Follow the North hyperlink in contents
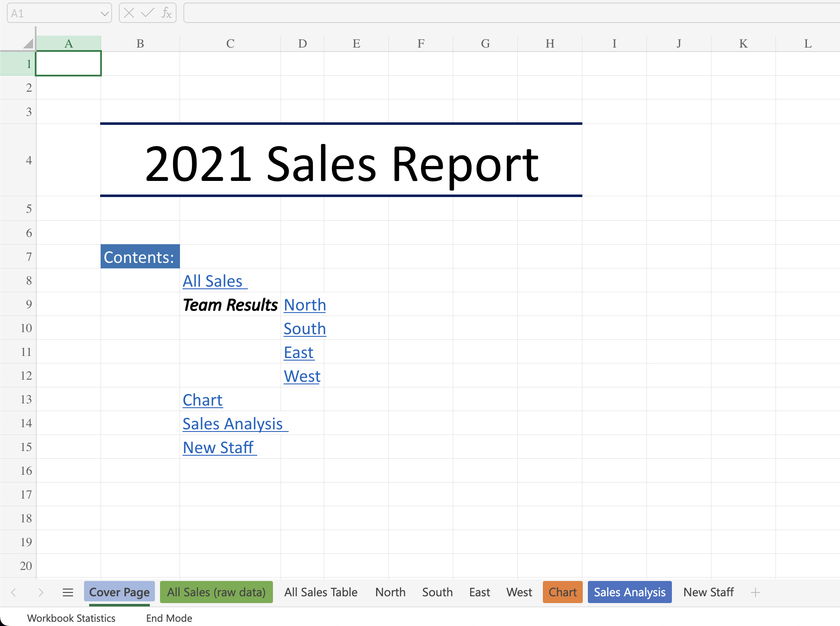840x626 pixels. coord(305,305)
